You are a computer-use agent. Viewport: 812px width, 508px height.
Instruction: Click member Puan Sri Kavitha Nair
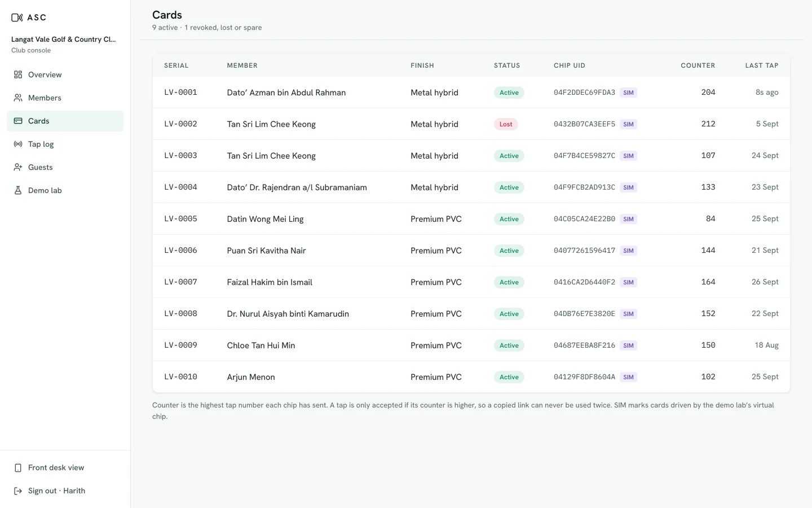266,251
